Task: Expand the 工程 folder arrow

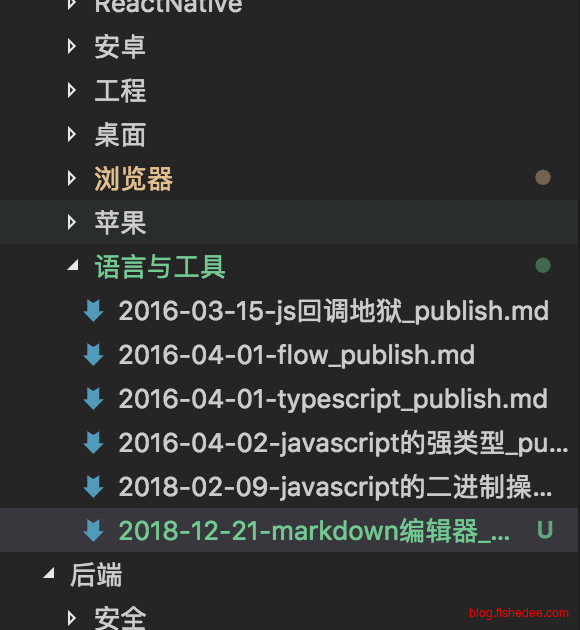Action: coord(72,90)
